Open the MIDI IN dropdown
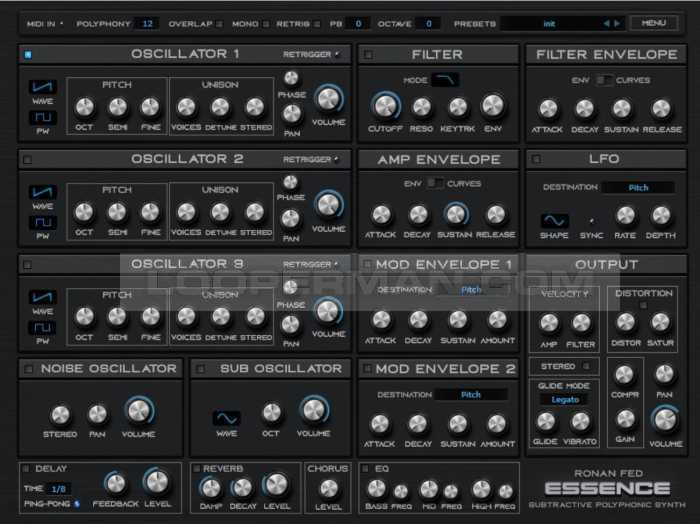700x524 pixels. pos(45,22)
